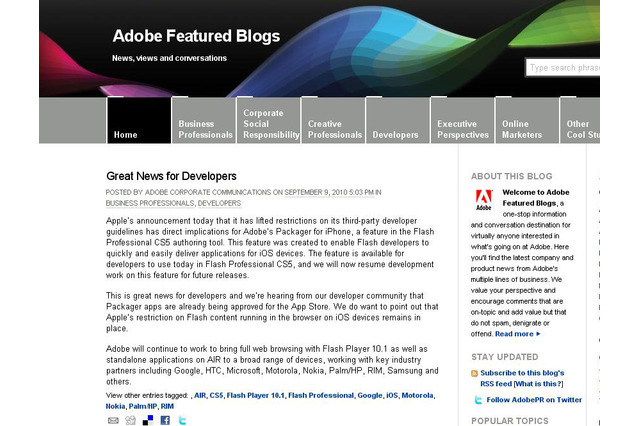Image resolution: width=640 pixels, height=426 pixels.
Task: Open the Flash Professional tag link
Action: click(321, 395)
